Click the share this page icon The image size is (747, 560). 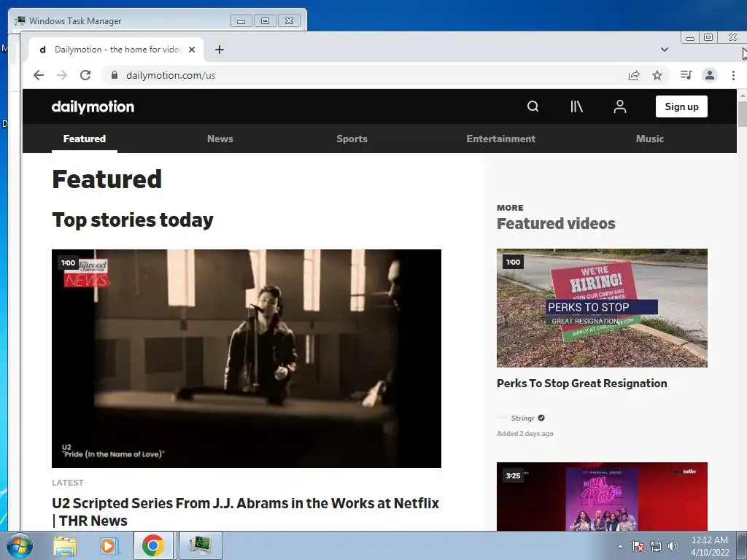pos(634,75)
